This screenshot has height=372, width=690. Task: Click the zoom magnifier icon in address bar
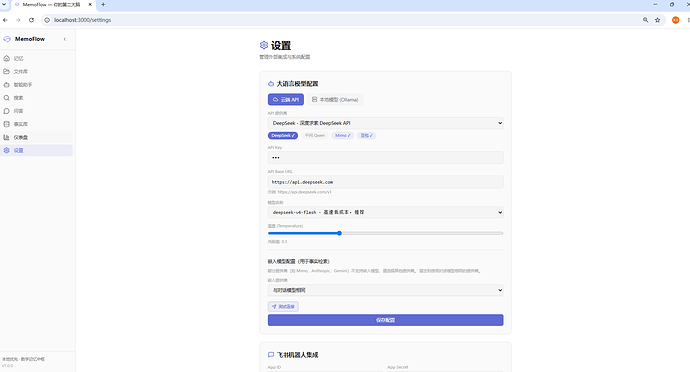click(x=646, y=20)
